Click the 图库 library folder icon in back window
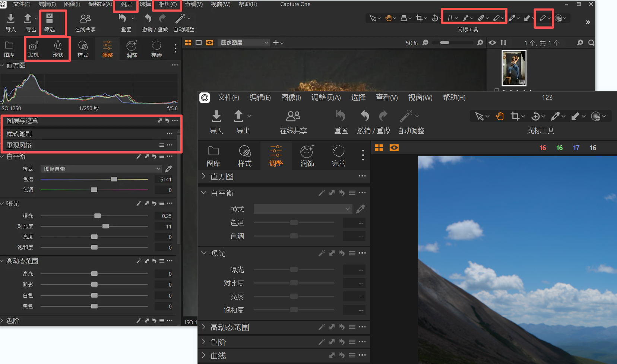Screen dimensions: 617x364 (x=9, y=45)
